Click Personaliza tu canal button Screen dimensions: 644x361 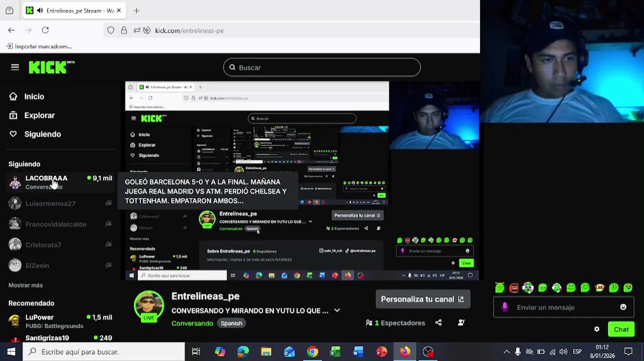pos(423,299)
